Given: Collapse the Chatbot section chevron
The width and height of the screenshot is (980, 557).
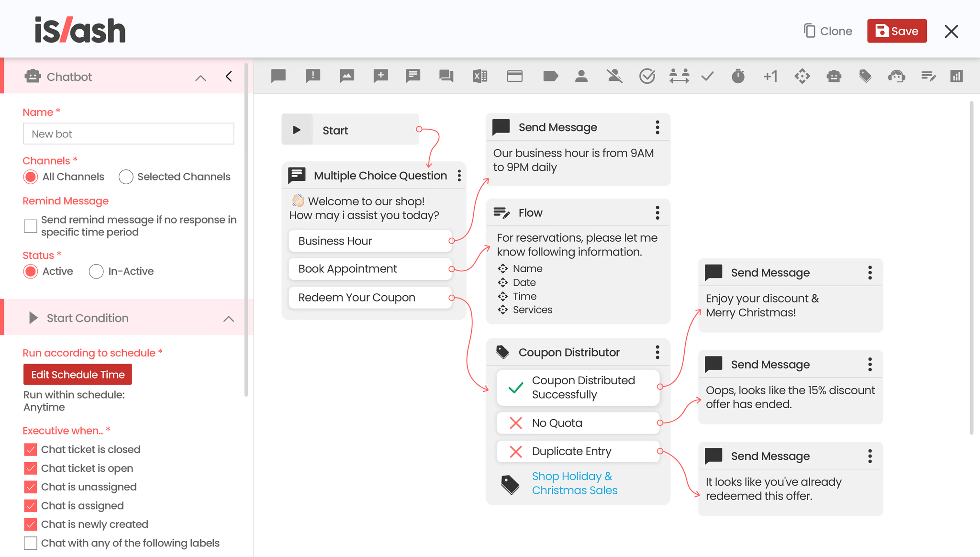Looking at the screenshot, I should (200, 78).
